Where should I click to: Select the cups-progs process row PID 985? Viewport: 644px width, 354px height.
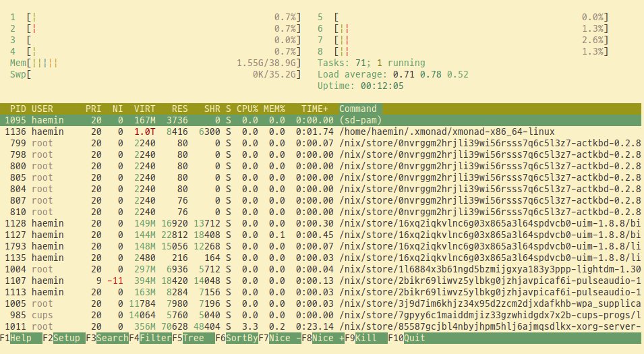click(320, 316)
